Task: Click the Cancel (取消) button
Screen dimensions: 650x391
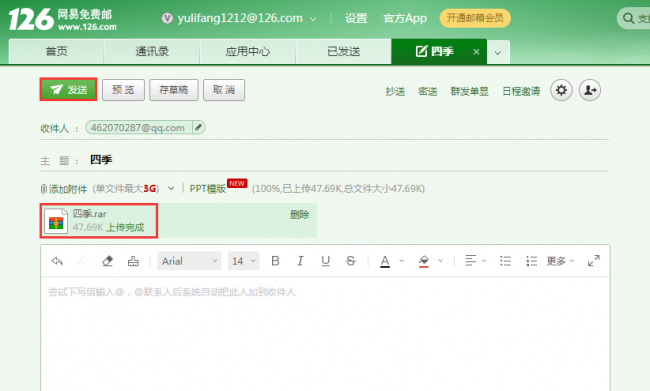Action: (x=224, y=90)
